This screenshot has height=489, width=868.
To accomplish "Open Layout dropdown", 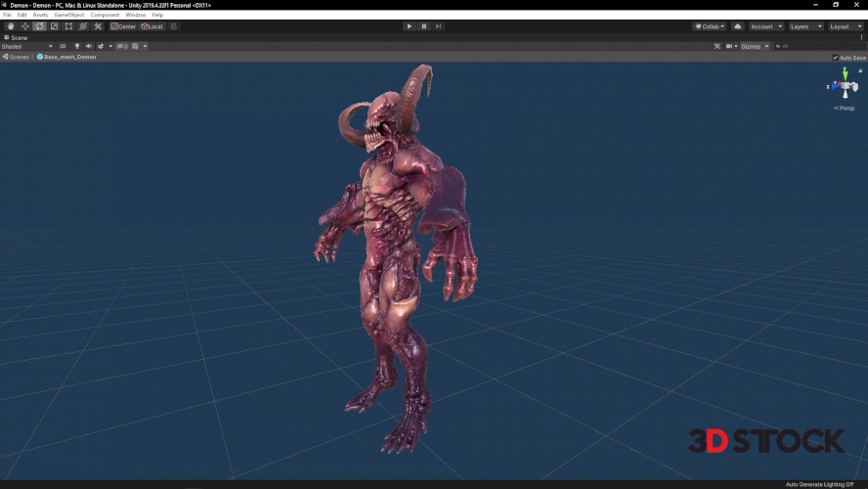I will coord(846,26).
